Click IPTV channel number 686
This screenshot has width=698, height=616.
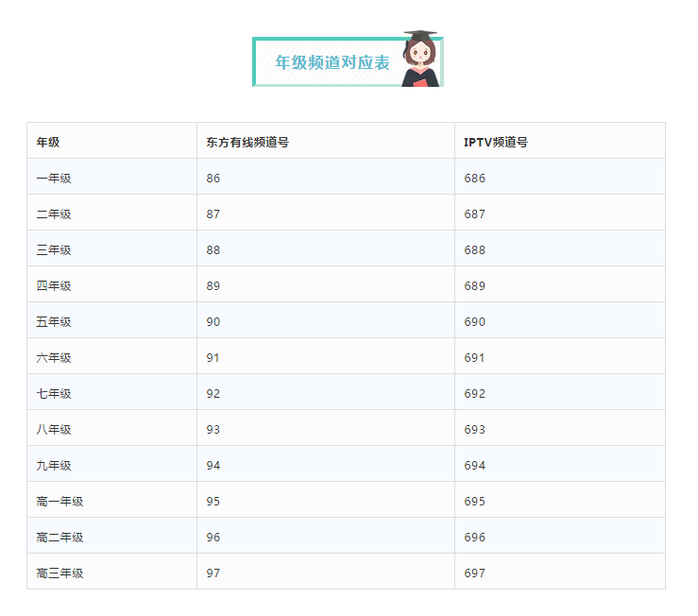tap(475, 178)
